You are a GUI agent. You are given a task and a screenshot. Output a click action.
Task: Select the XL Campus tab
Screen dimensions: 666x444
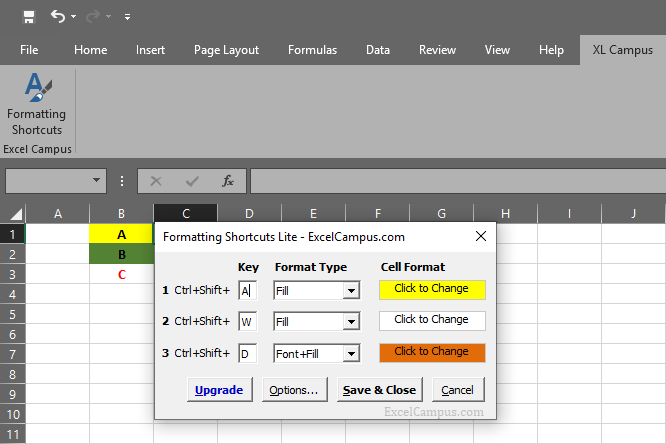coord(623,50)
